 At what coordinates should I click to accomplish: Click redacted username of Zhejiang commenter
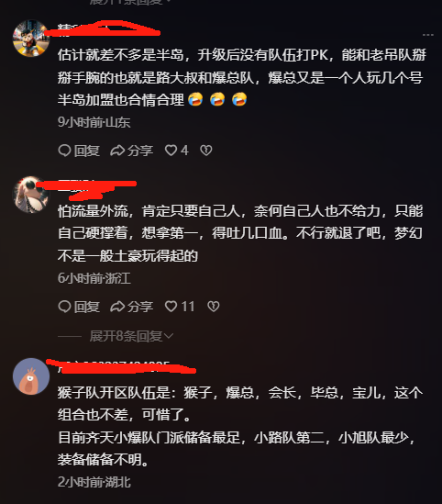pos(87,190)
